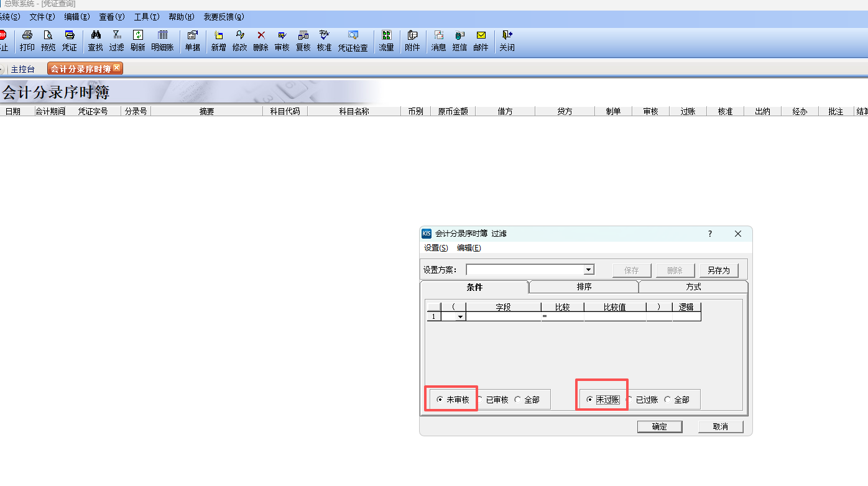Select the 已过账 radio button

[630, 400]
